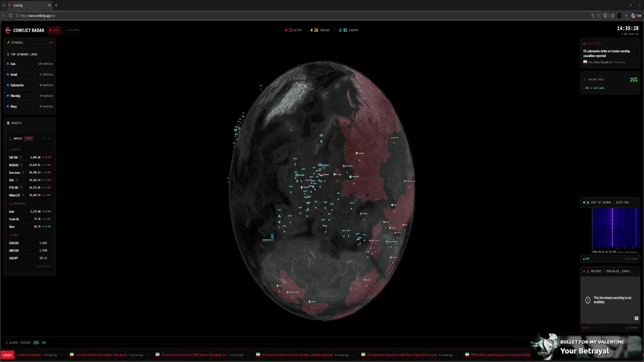644x362 pixels.
Task: Collapse the Keywords panel header arrow
Action: click(x=51, y=43)
